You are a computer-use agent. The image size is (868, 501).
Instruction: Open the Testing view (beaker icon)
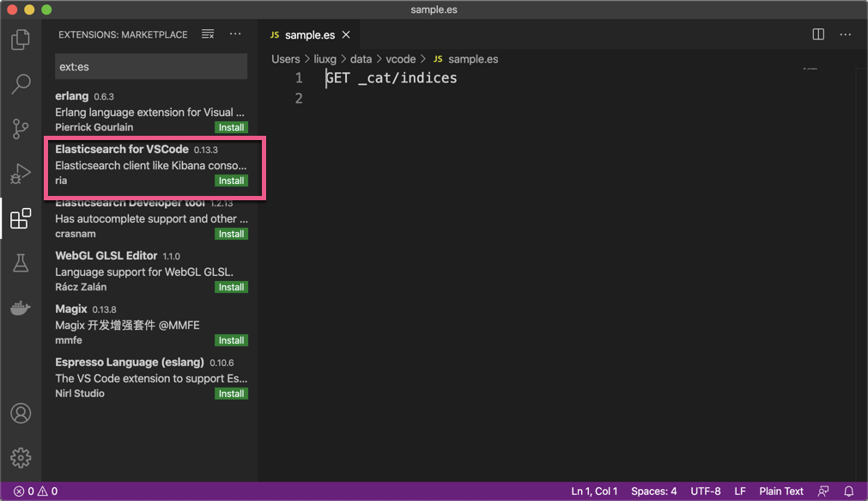click(20, 263)
